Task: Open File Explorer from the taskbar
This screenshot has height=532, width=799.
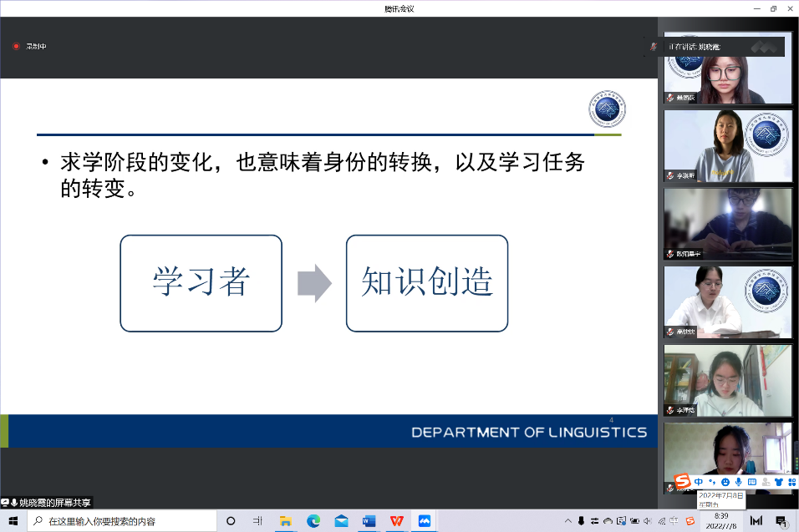Action: pyautogui.click(x=286, y=521)
